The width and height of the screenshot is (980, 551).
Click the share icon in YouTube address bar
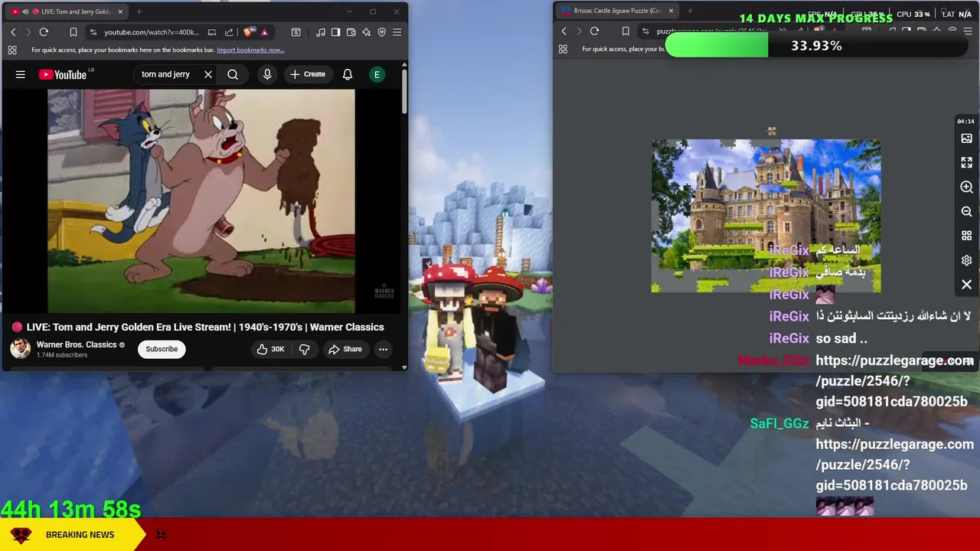point(229,32)
